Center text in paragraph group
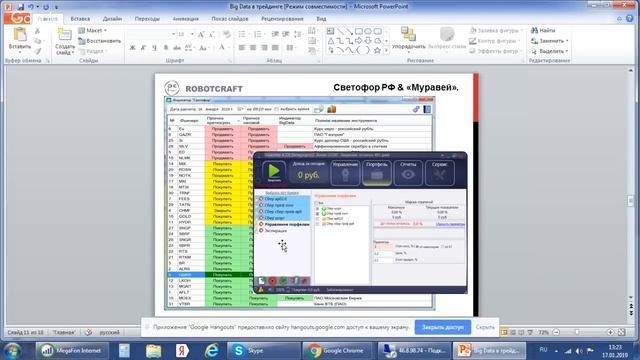This screenshot has height=360, width=640. coord(253,48)
